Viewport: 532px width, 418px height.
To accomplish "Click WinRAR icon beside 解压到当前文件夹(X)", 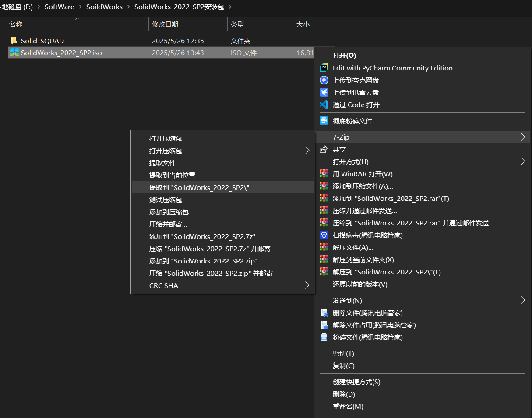I will pos(324,260).
